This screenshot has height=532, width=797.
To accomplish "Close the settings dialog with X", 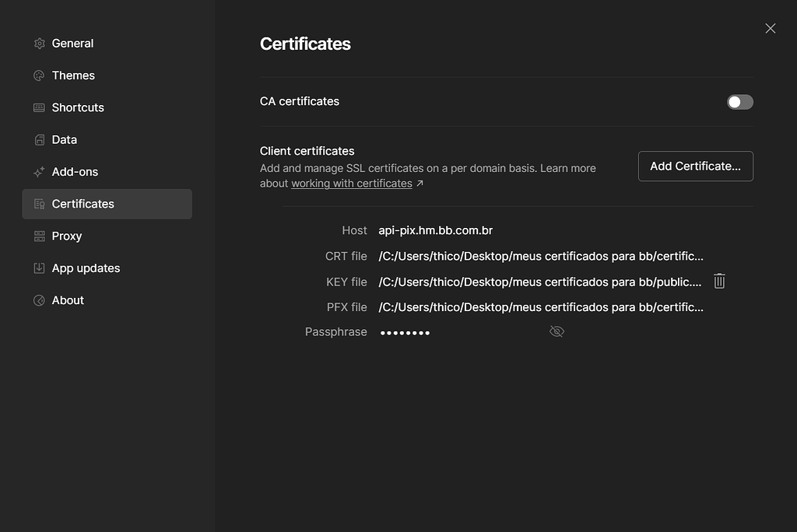I will click(771, 29).
